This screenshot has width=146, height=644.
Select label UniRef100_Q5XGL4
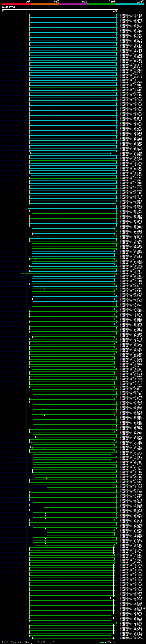pyautogui.click(x=131, y=133)
